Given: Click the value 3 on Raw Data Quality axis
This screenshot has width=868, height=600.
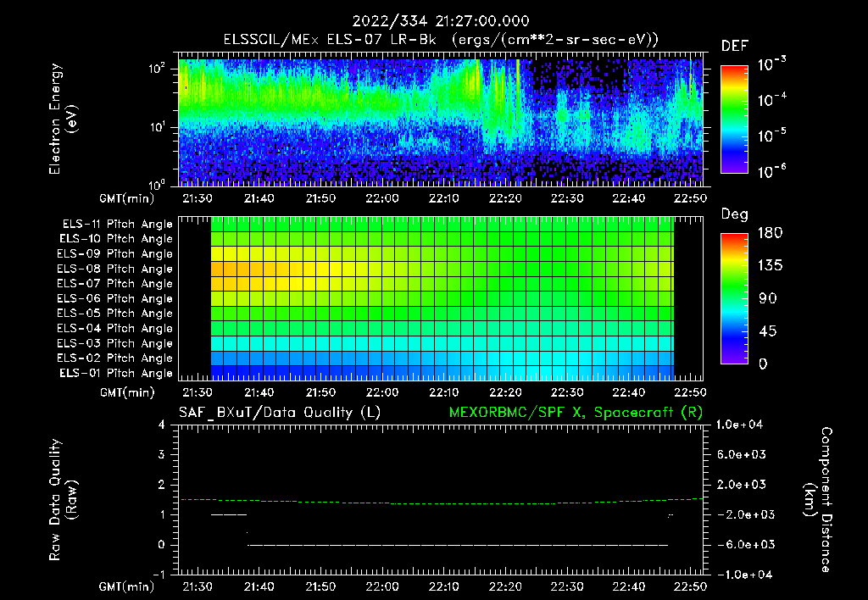Looking at the screenshot, I should pyautogui.click(x=162, y=455).
